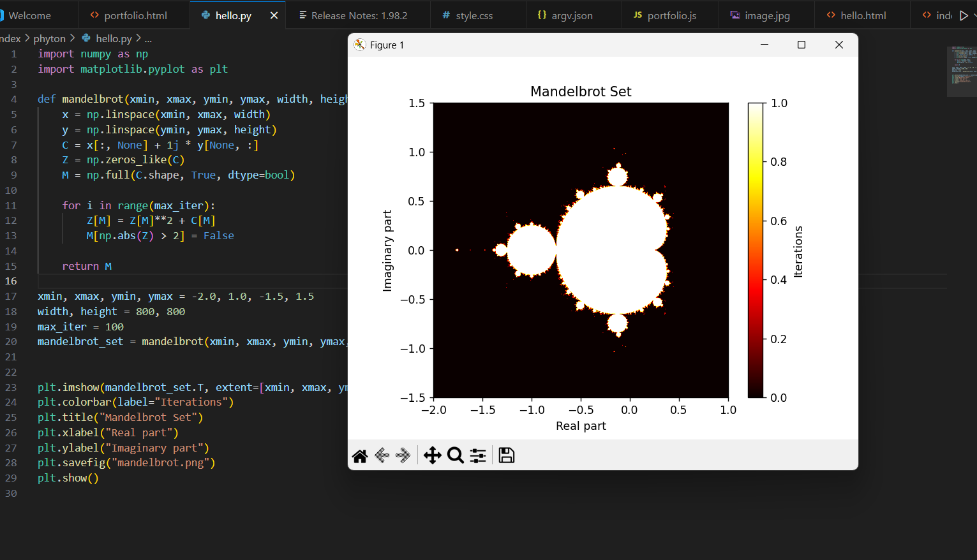This screenshot has height=560, width=977.
Task: Close the hello.py editor tab
Action: 274,15
